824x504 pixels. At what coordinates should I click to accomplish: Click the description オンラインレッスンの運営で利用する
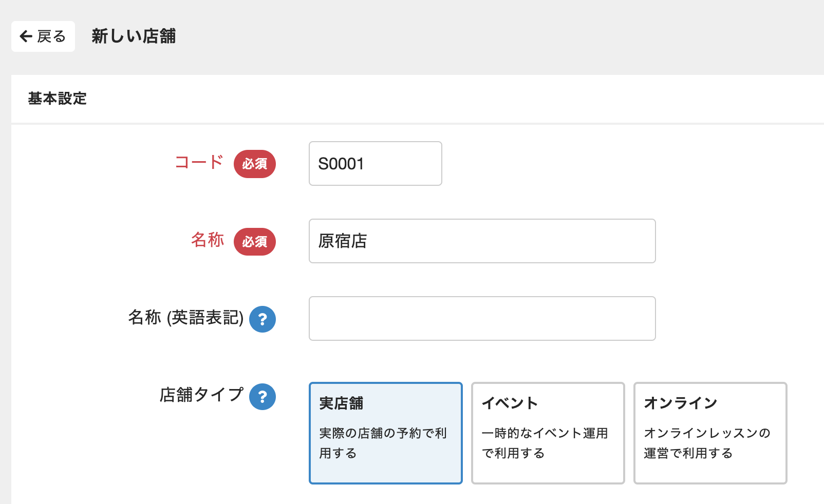click(x=707, y=443)
